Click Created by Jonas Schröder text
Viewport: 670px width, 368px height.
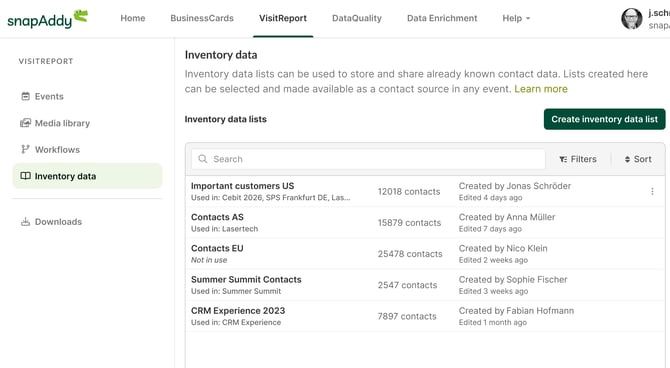[x=515, y=186]
